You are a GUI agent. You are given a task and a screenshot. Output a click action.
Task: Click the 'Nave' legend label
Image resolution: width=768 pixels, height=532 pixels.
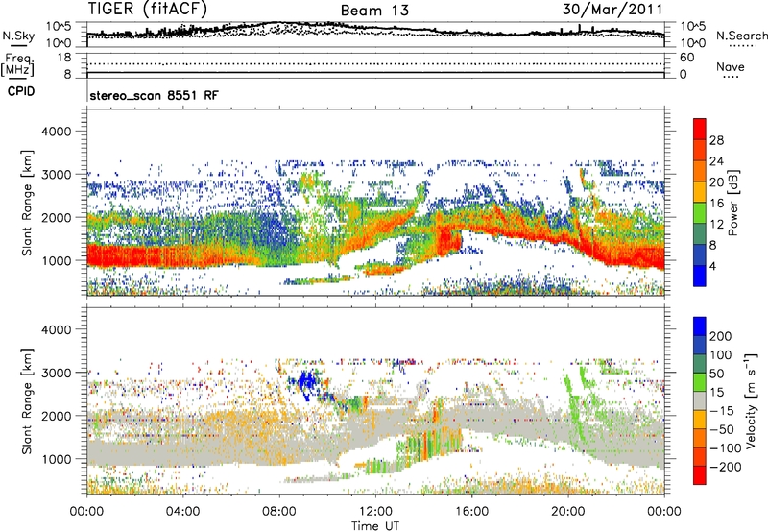[x=731, y=66]
